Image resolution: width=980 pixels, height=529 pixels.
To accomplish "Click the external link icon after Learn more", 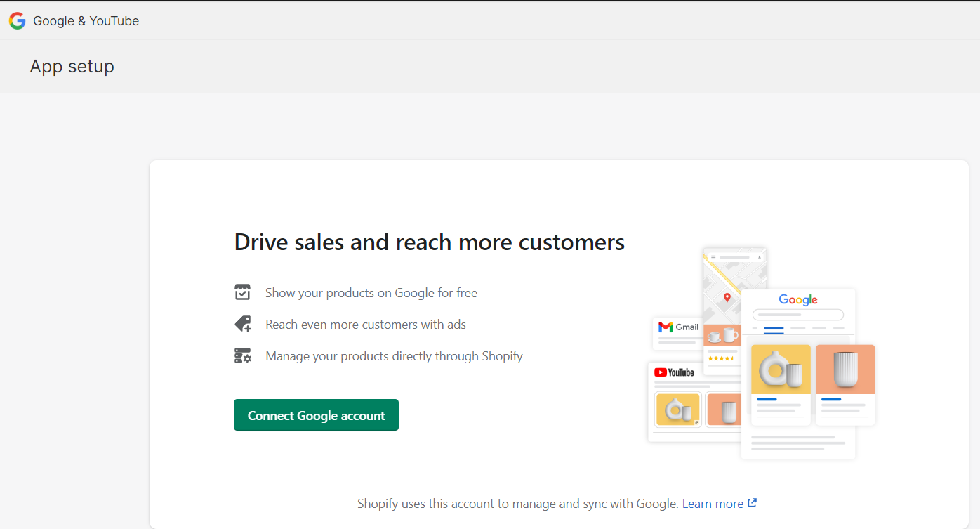I will (x=753, y=503).
